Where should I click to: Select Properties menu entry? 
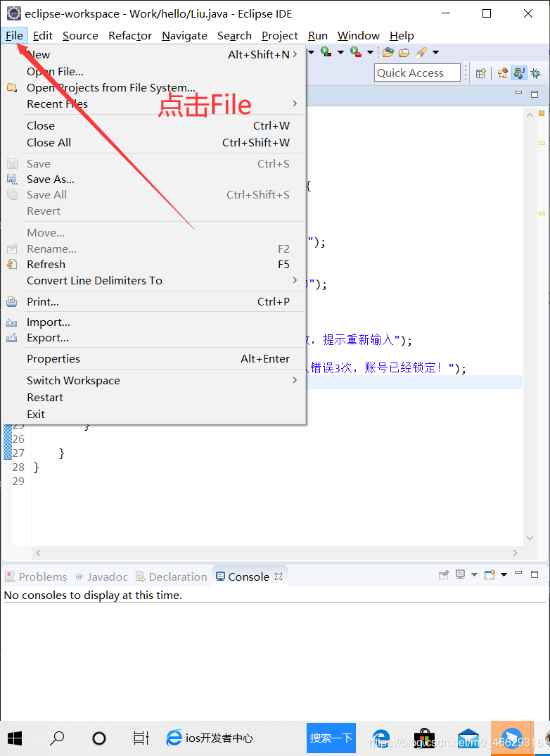tap(153, 358)
